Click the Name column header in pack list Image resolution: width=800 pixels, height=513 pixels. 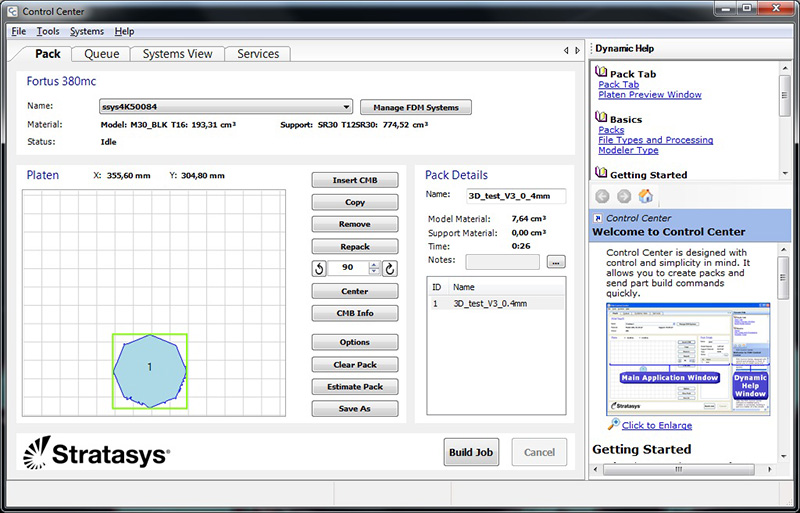[506, 287]
